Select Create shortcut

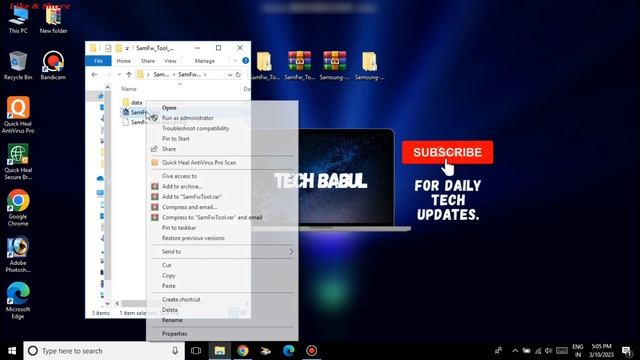click(x=181, y=300)
